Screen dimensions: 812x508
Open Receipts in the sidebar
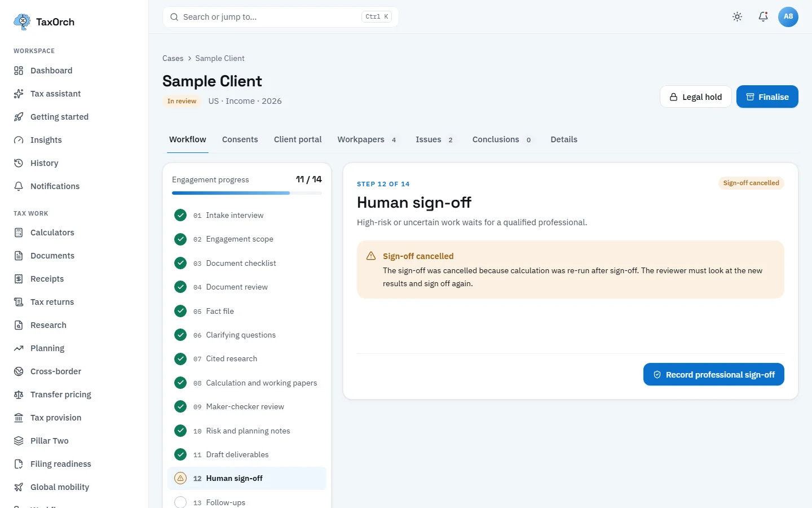click(74, 279)
